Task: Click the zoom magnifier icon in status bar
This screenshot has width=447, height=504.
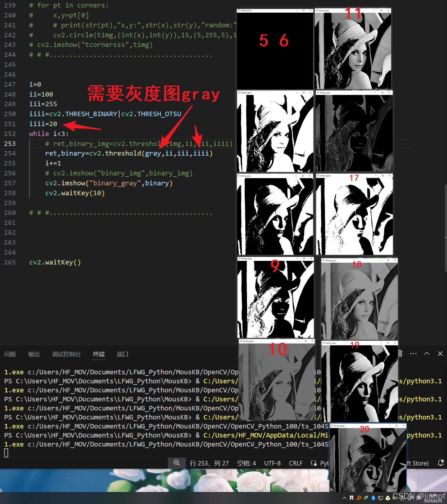Action: tap(177, 463)
